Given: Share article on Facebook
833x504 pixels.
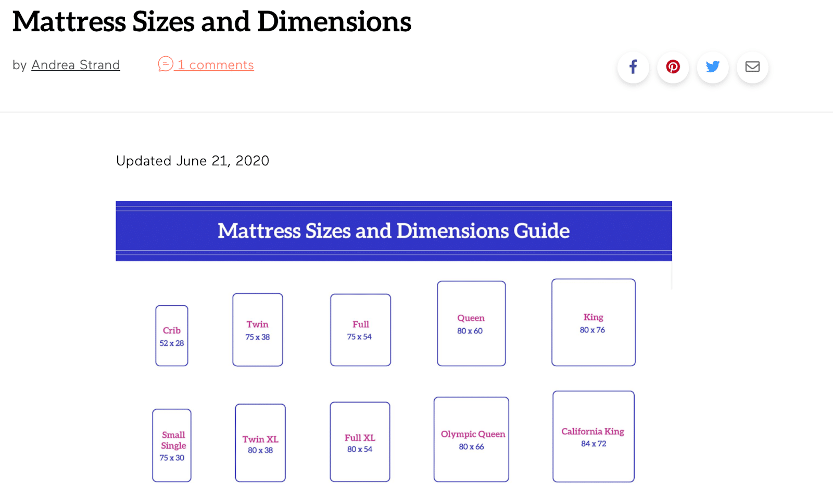Looking at the screenshot, I should [633, 67].
